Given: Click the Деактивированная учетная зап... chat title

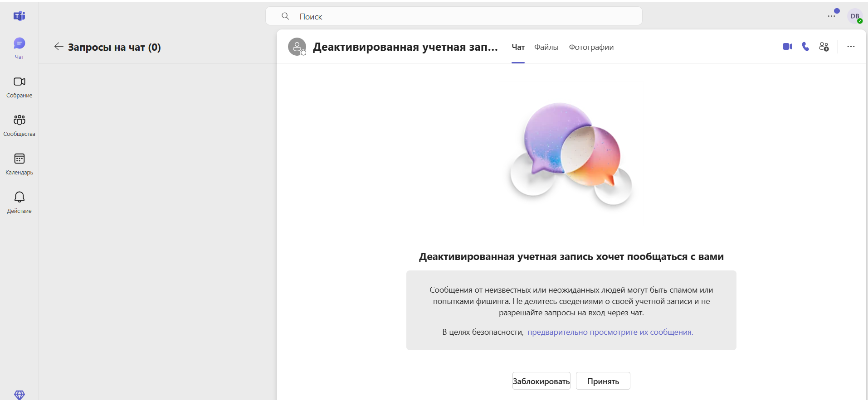Looking at the screenshot, I should click(x=405, y=47).
